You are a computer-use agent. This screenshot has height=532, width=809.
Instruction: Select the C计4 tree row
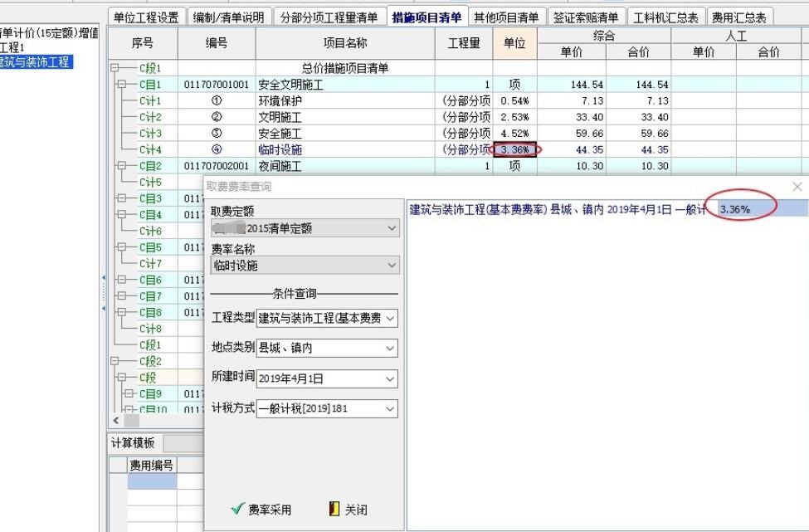click(150, 149)
